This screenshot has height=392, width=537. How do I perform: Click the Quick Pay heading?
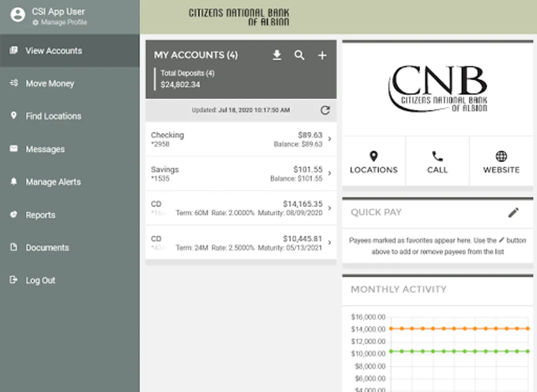pos(376,213)
